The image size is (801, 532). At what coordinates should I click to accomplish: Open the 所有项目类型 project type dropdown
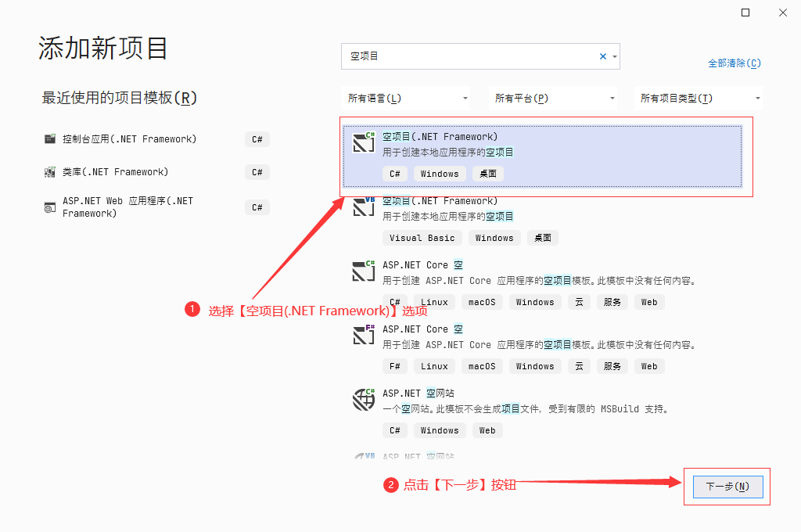699,98
